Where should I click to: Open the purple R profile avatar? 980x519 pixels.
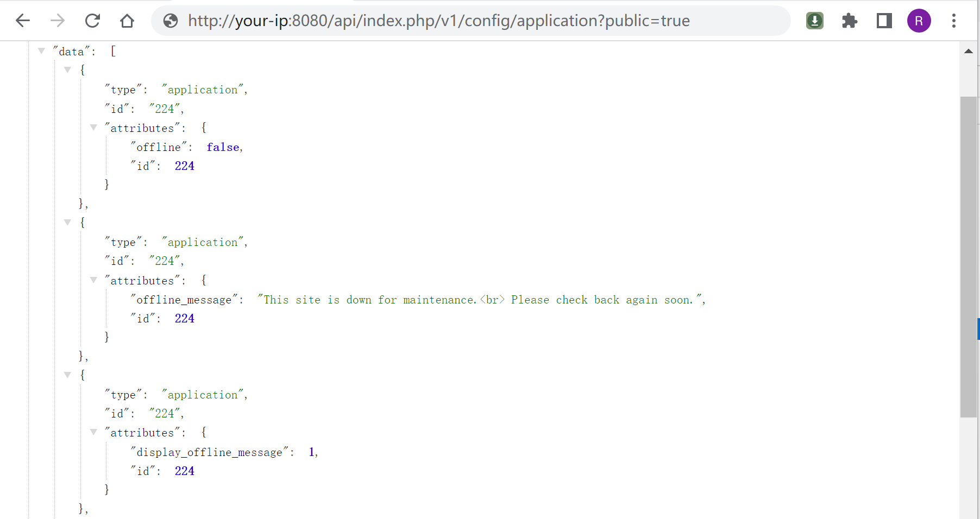point(919,21)
